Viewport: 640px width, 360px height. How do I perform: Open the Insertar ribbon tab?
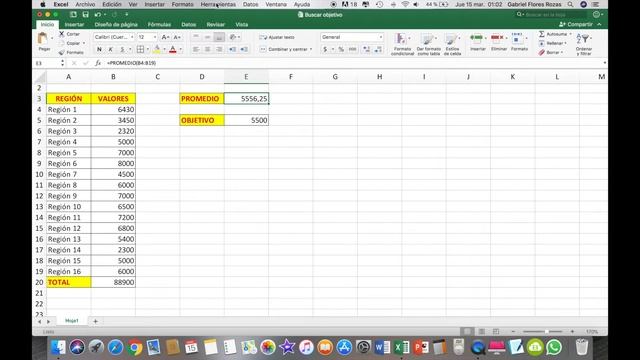tap(74, 24)
